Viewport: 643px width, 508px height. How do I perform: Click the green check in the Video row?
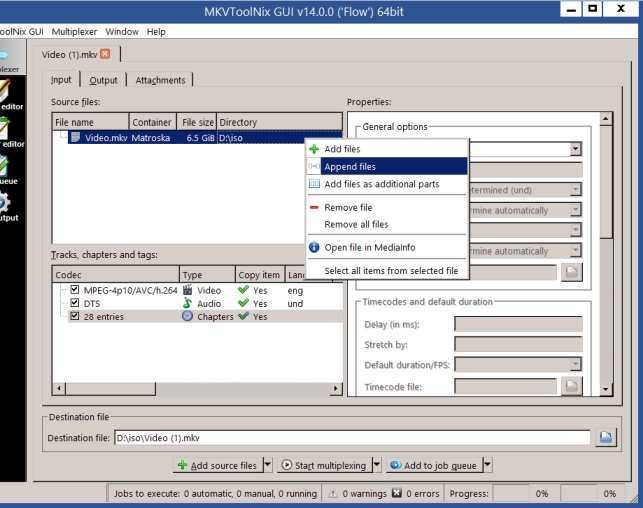pos(243,290)
